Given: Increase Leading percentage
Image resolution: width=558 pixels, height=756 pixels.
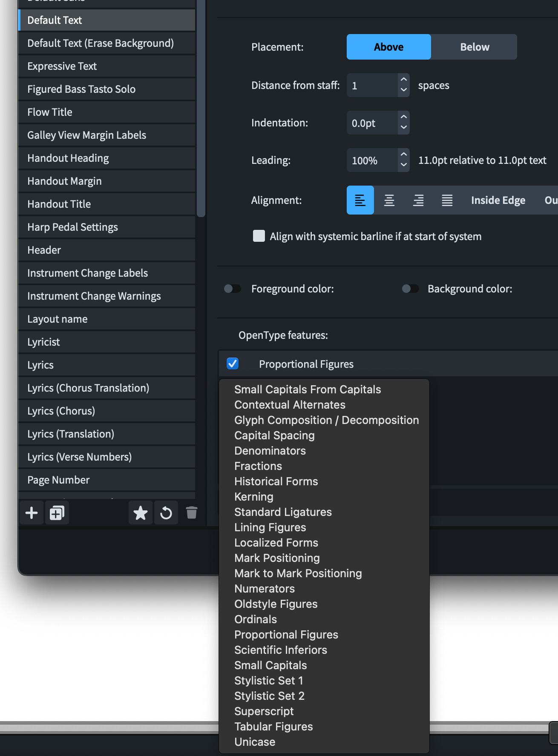Looking at the screenshot, I should pos(404,155).
